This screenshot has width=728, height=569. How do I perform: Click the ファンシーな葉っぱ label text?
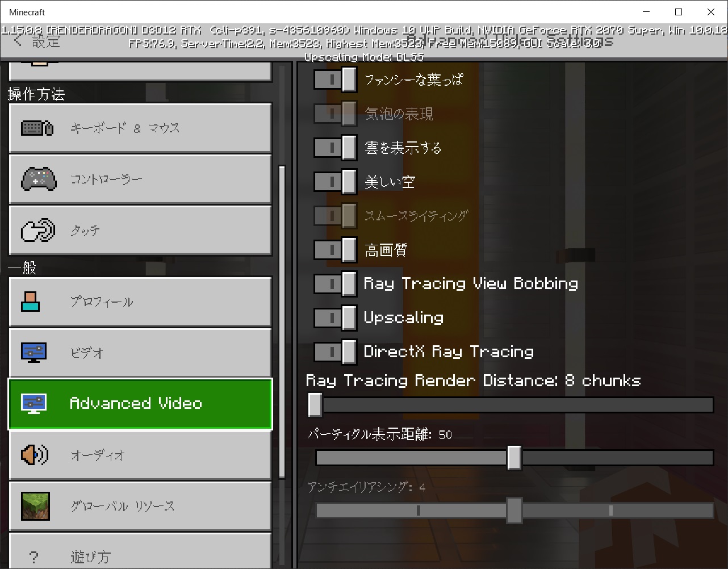click(413, 80)
